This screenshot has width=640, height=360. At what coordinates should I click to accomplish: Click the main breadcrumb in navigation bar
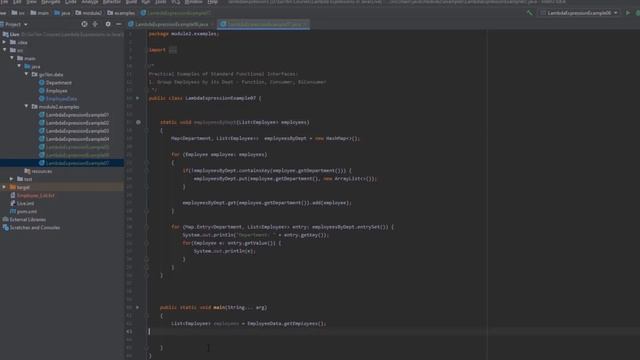coord(39,13)
